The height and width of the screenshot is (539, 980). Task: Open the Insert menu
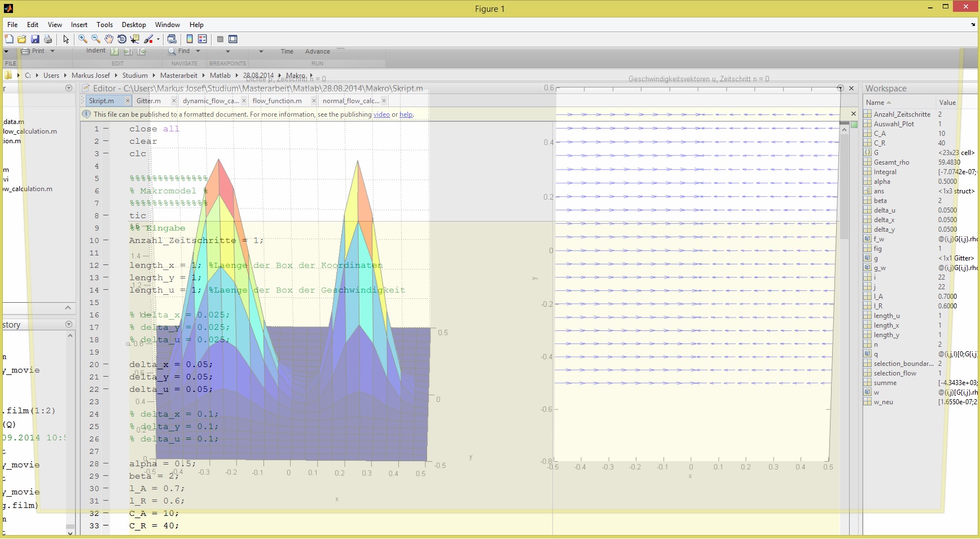point(79,25)
